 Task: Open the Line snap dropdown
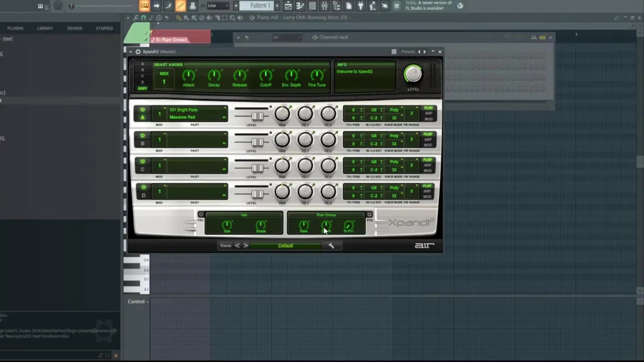pos(218,6)
